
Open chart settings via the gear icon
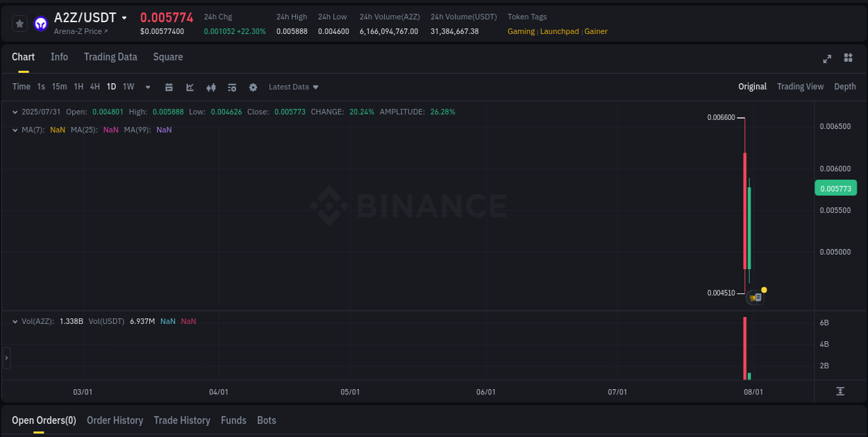253,87
